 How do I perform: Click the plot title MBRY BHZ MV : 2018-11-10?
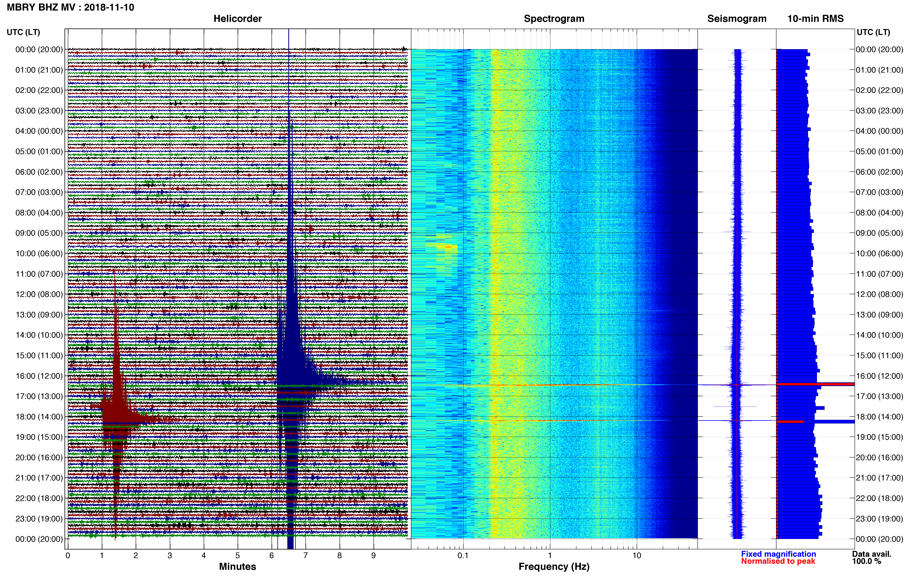pyautogui.click(x=71, y=7)
